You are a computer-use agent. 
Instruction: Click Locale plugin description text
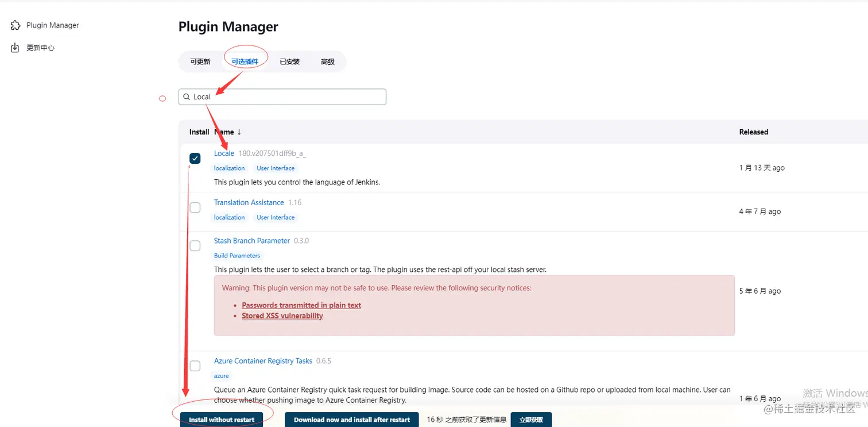click(297, 182)
